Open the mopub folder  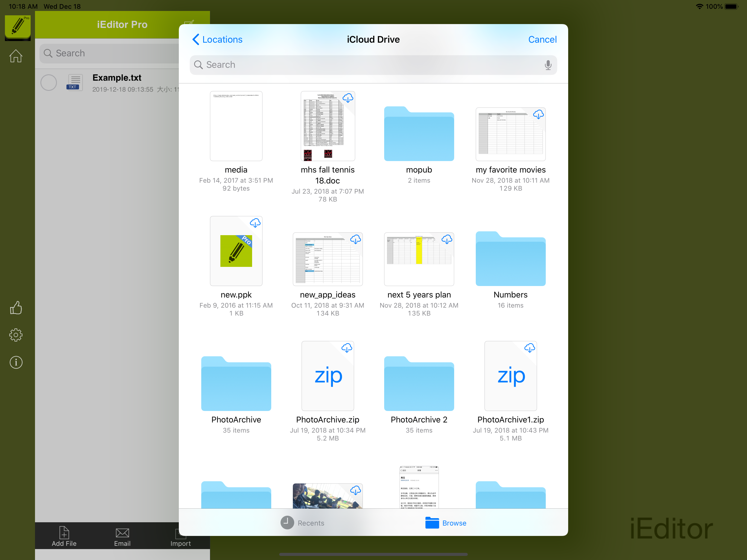(419, 134)
